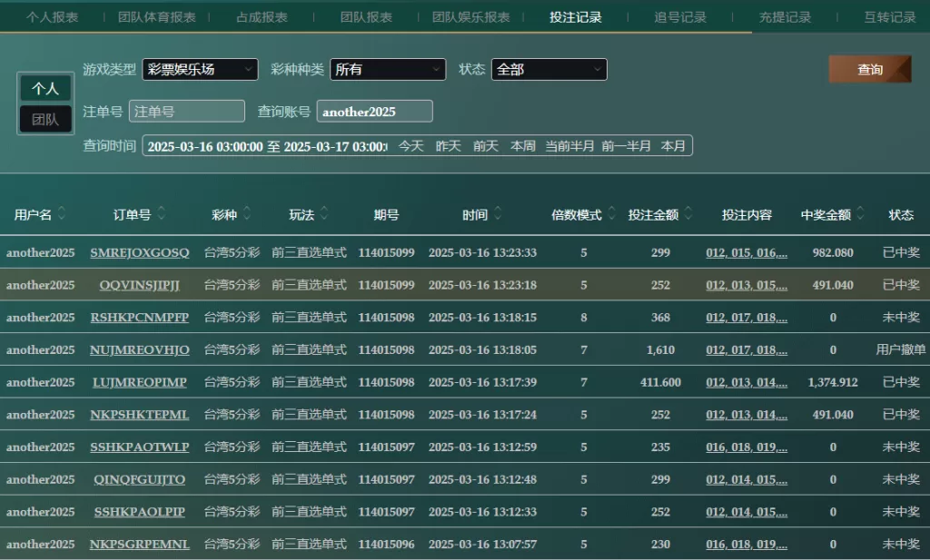Open the 占成报表 tab
Viewport: 930px width, 560px height.
[262, 17]
